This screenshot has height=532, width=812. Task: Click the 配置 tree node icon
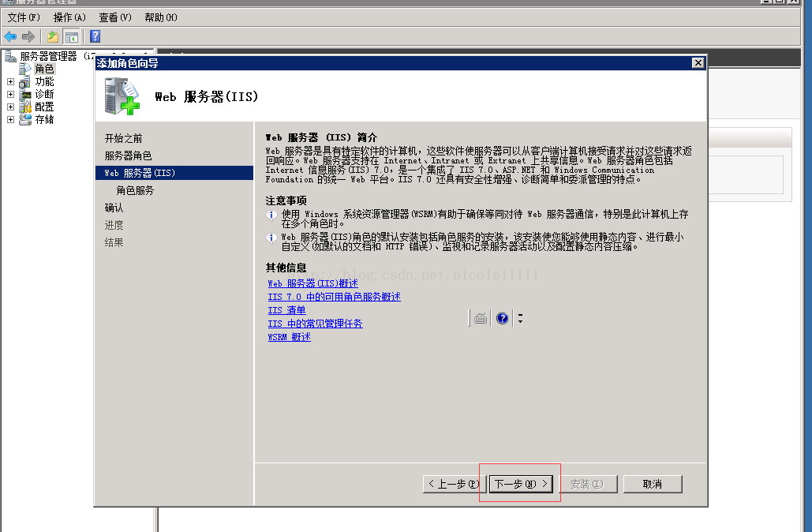click(x=25, y=107)
